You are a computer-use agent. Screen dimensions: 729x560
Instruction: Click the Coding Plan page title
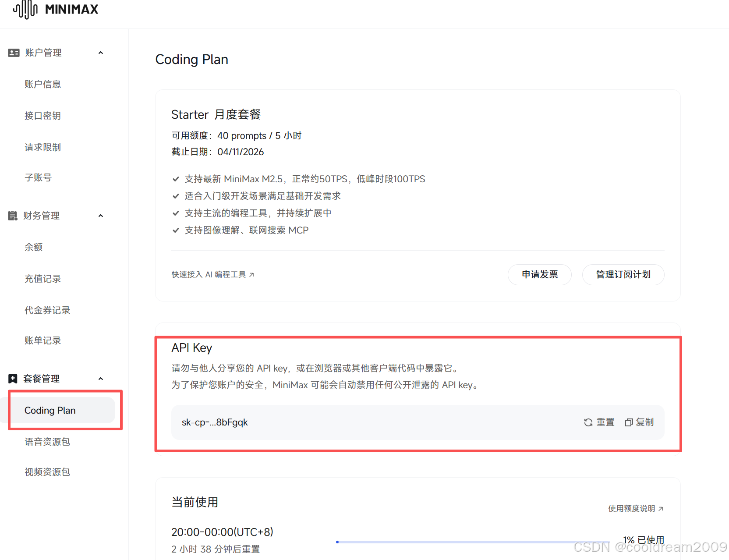[192, 60]
